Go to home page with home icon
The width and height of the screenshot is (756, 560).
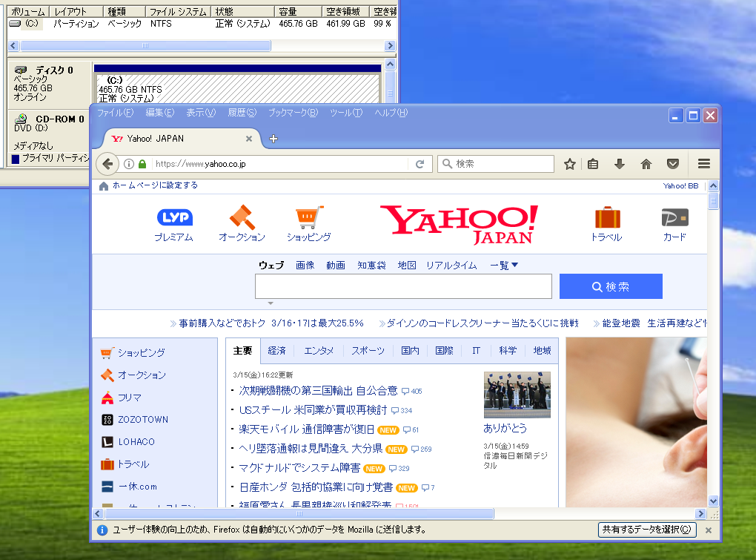click(646, 163)
